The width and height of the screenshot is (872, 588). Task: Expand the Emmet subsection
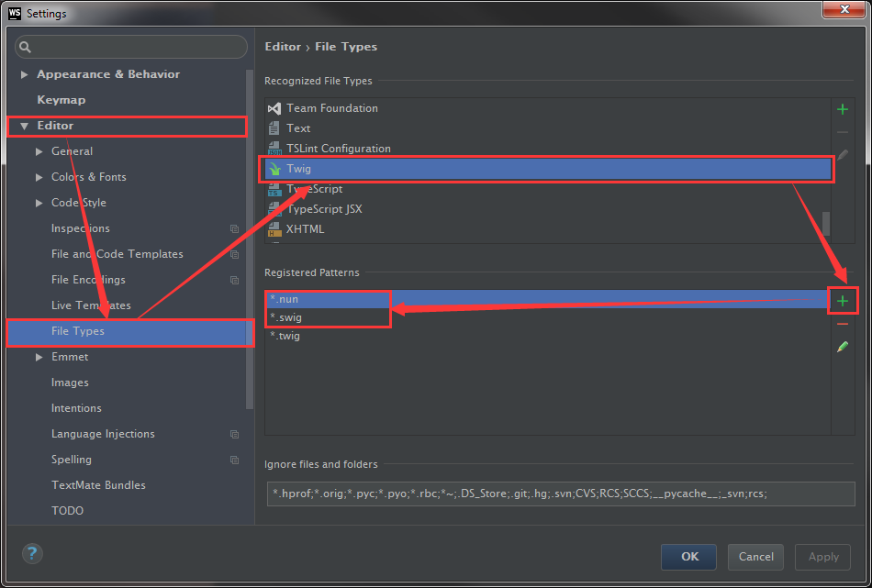(x=39, y=357)
